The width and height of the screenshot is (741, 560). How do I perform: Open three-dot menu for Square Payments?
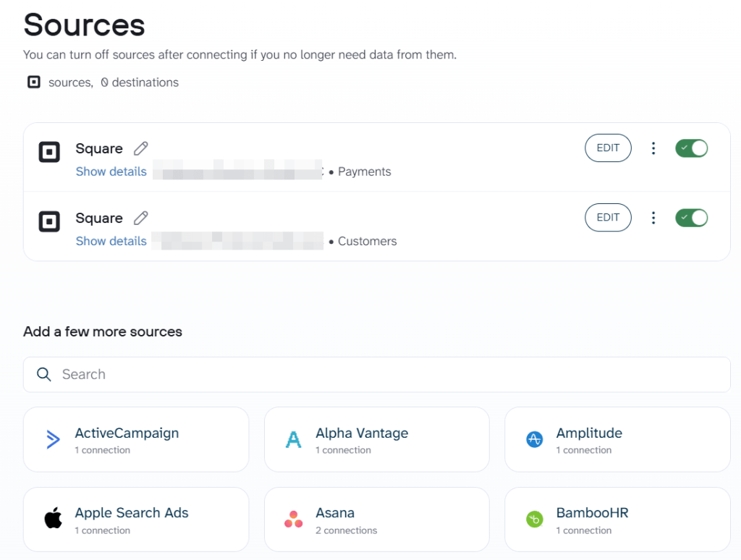pos(653,148)
